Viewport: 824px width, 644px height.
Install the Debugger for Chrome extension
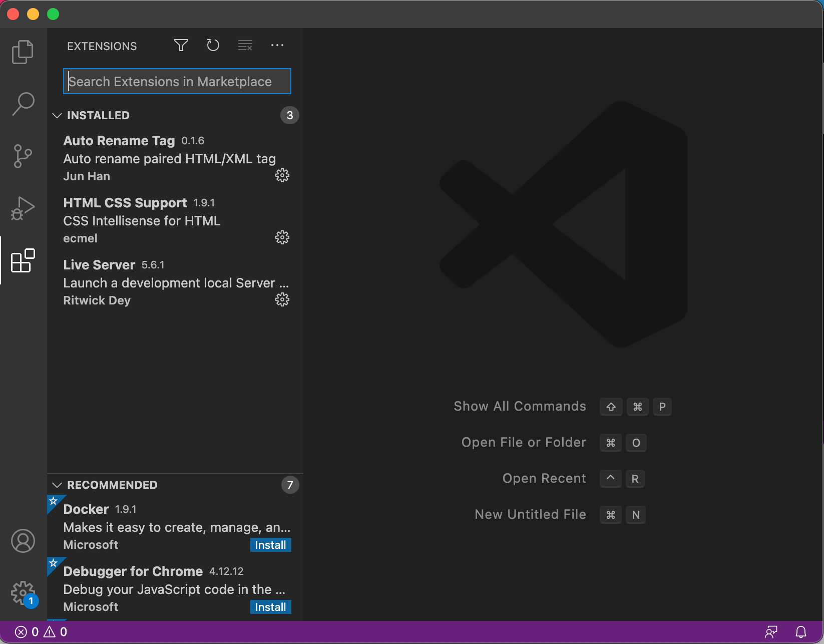pyautogui.click(x=271, y=607)
